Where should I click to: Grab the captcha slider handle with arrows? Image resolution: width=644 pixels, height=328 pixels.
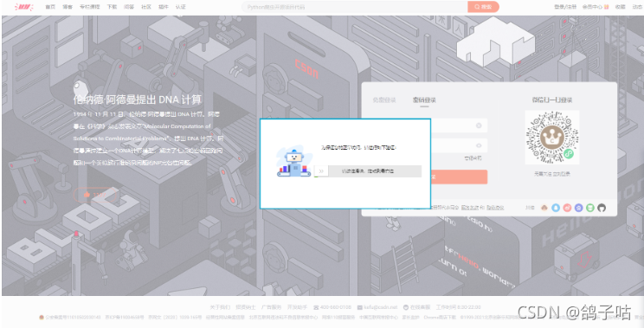tap(321, 171)
